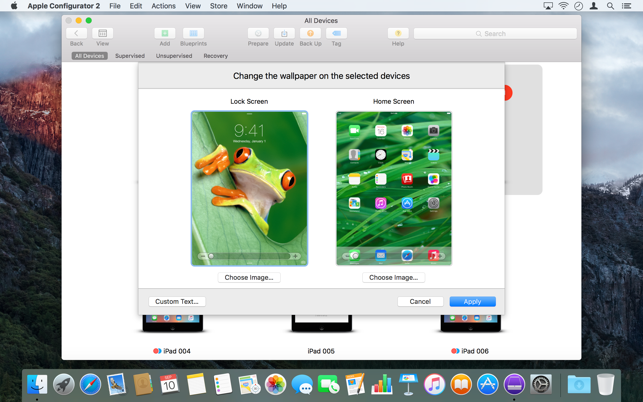643x402 pixels.
Task: Switch to the Supervised tab
Action: point(130,56)
